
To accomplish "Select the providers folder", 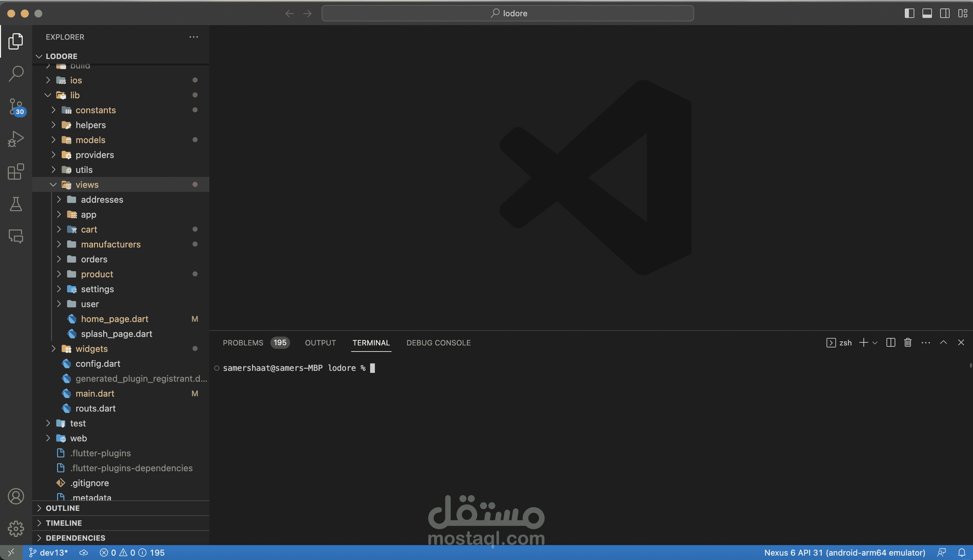I will click(121, 155).
